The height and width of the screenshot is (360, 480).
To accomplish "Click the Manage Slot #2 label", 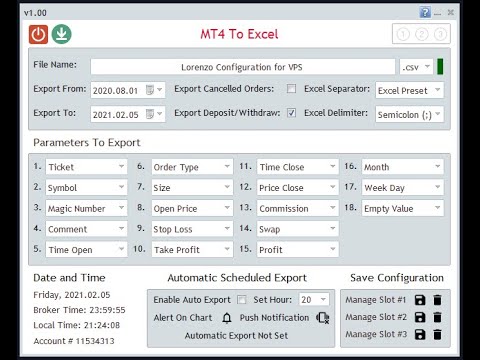I will point(376,317).
